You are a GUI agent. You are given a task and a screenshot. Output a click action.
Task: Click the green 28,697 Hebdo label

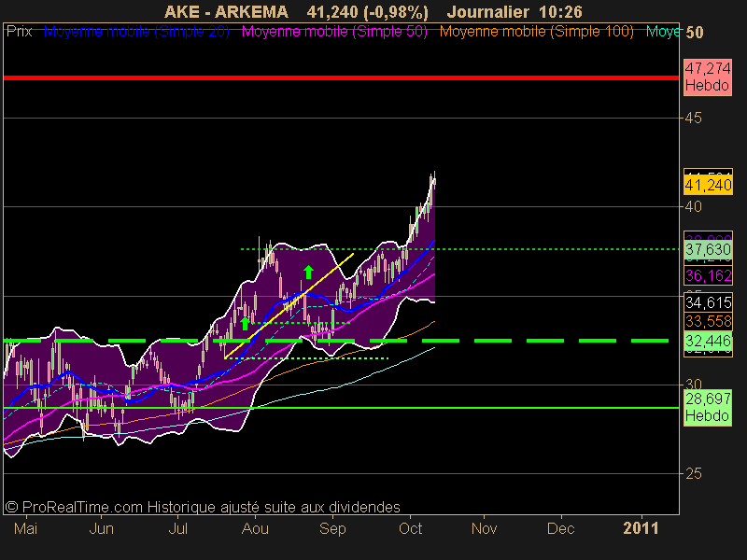pyautogui.click(x=708, y=408)
